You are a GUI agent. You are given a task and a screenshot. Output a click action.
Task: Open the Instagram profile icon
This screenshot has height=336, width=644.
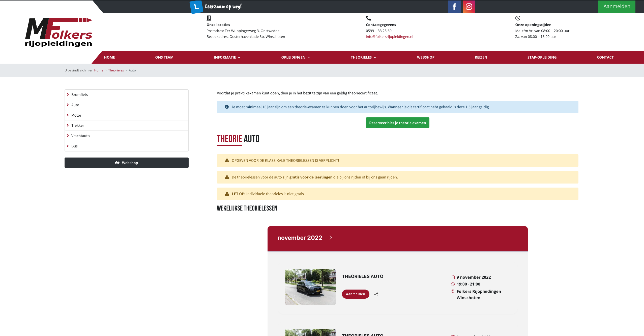469,7
